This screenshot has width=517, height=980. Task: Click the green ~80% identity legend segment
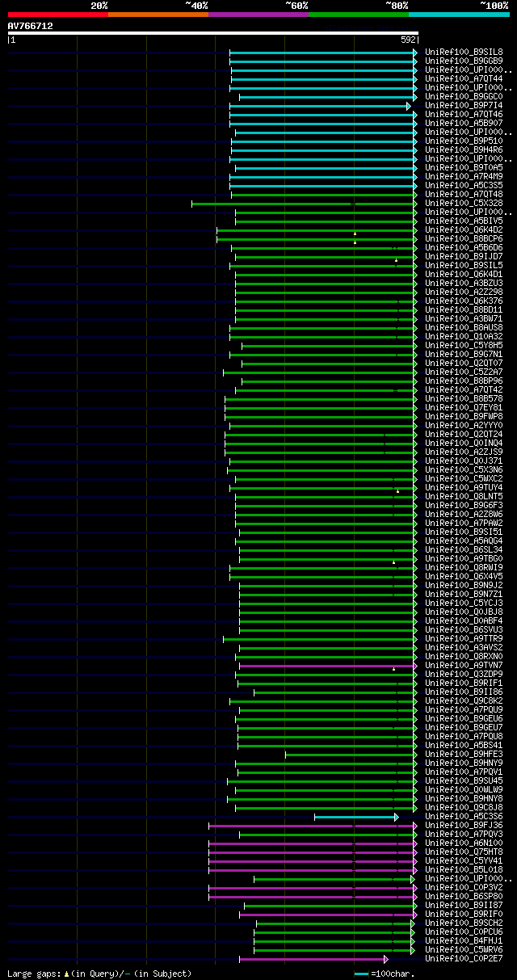358,15
